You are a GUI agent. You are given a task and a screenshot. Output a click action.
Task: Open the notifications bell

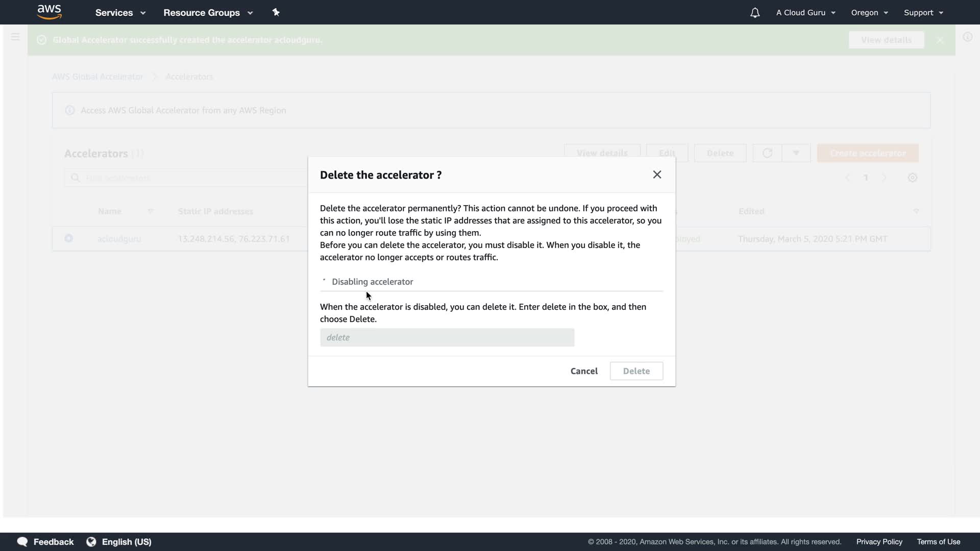755,13
